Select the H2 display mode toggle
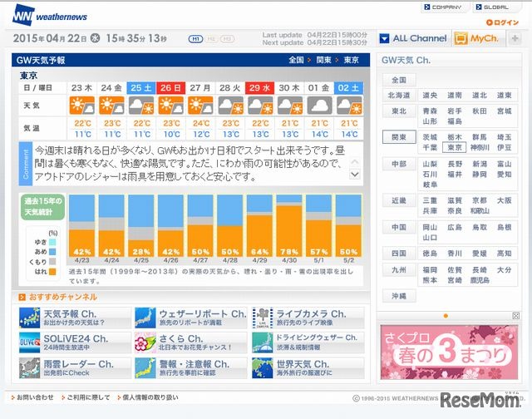The image size is (532, 419). click(211, 39)
